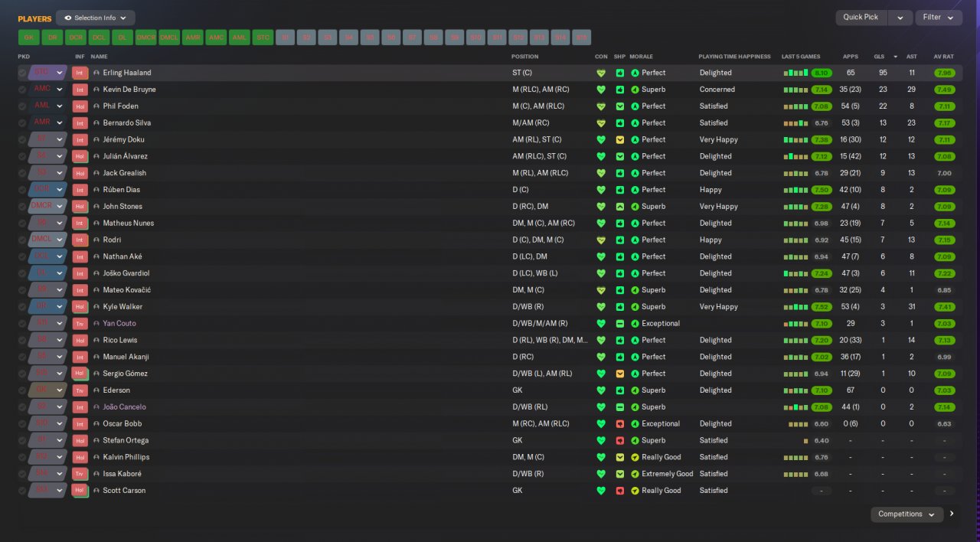This screenshot has width=980, height=542.
Task: Click the sharpness icon for Sergio Gómez
Action: (620, 374)
